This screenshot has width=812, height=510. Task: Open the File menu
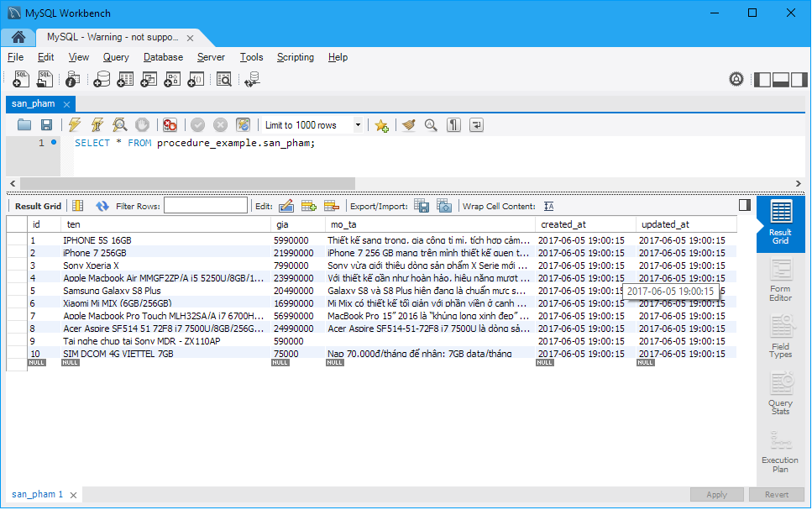[x=16, y=57]
